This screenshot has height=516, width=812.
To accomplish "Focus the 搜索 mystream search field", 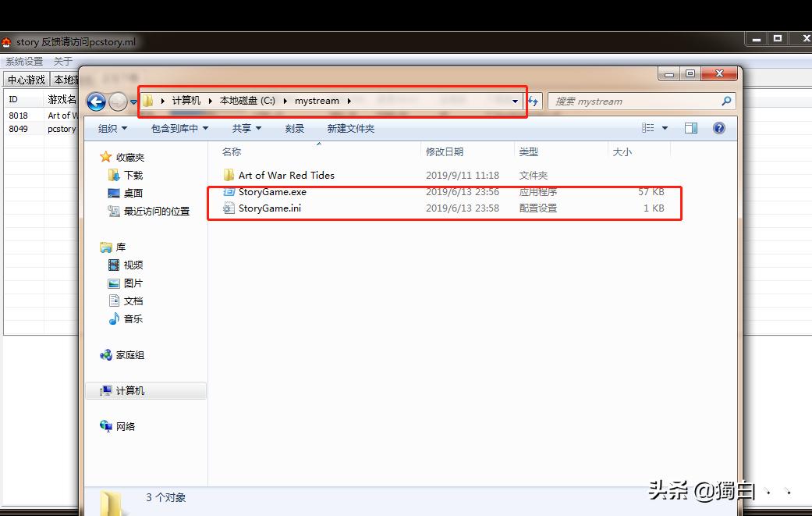I will pyautogui.click(x=634, y=101).
